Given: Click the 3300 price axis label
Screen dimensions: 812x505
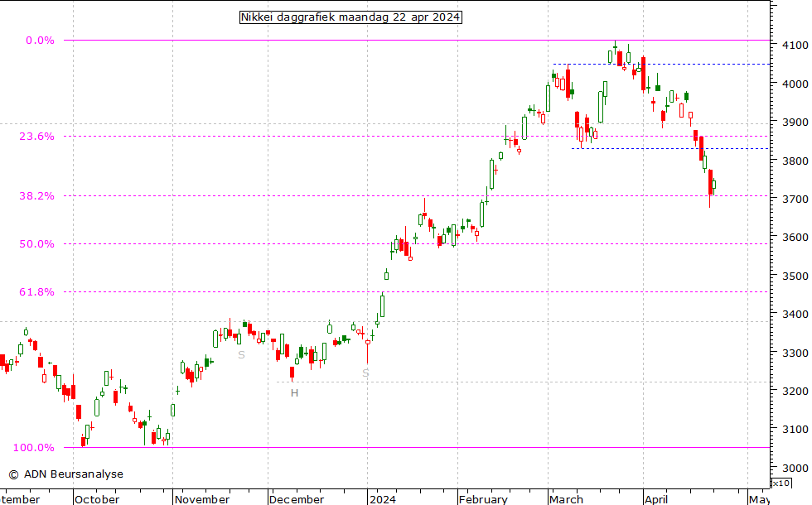Looking at the screenshot, I should coord(795,353).
